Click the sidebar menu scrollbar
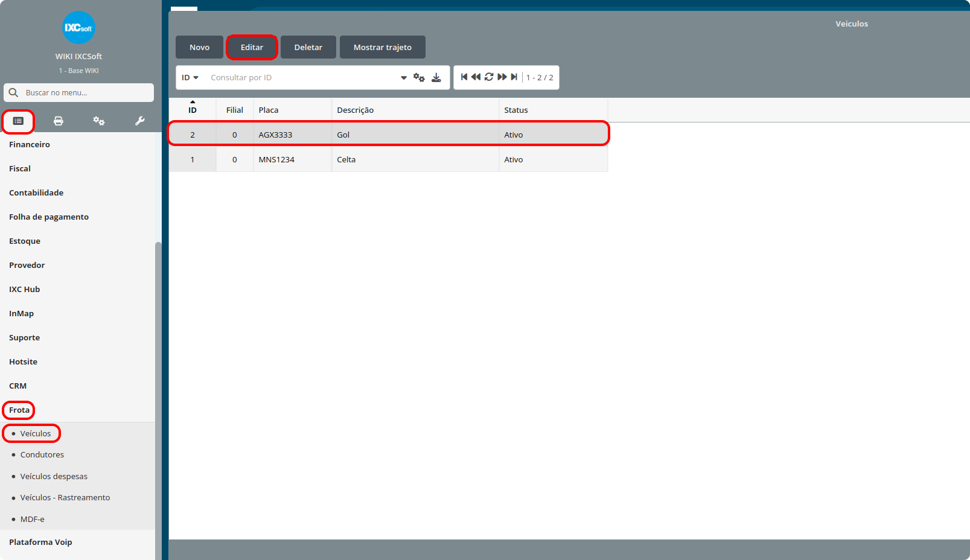The height and width of the screenshot is (560, 970). click(158, 401)
